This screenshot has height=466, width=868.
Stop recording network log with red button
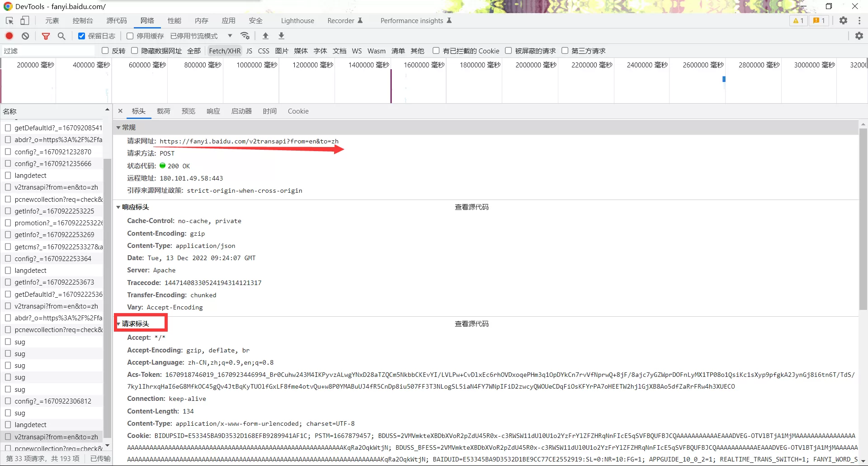pyautogui.click(x=9, y=36)
